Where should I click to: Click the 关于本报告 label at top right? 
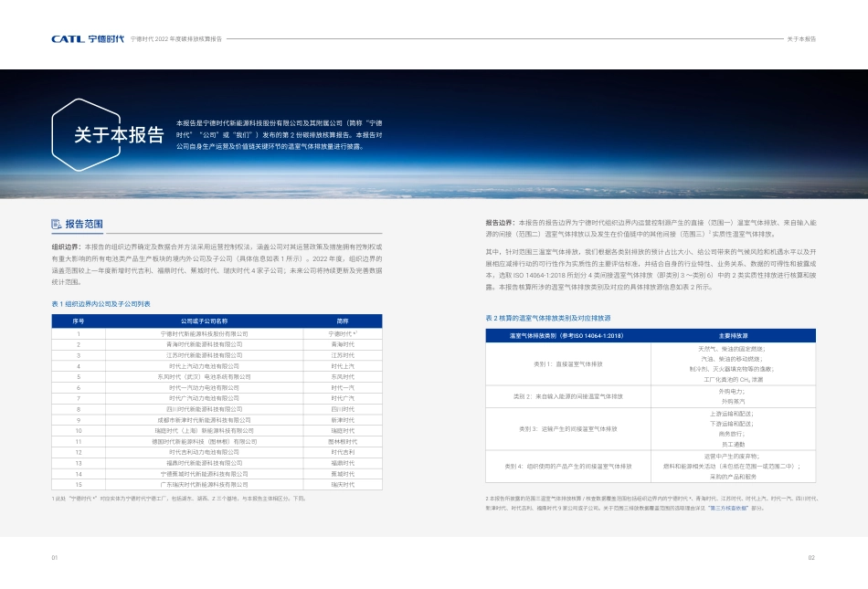[801, 39]
